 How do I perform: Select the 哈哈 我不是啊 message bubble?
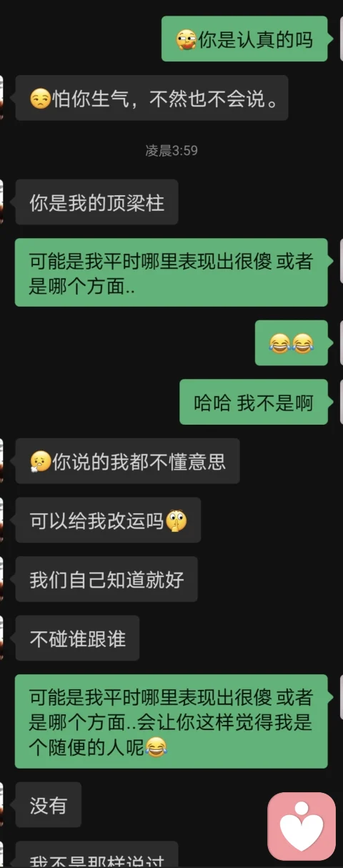(254, 403)
